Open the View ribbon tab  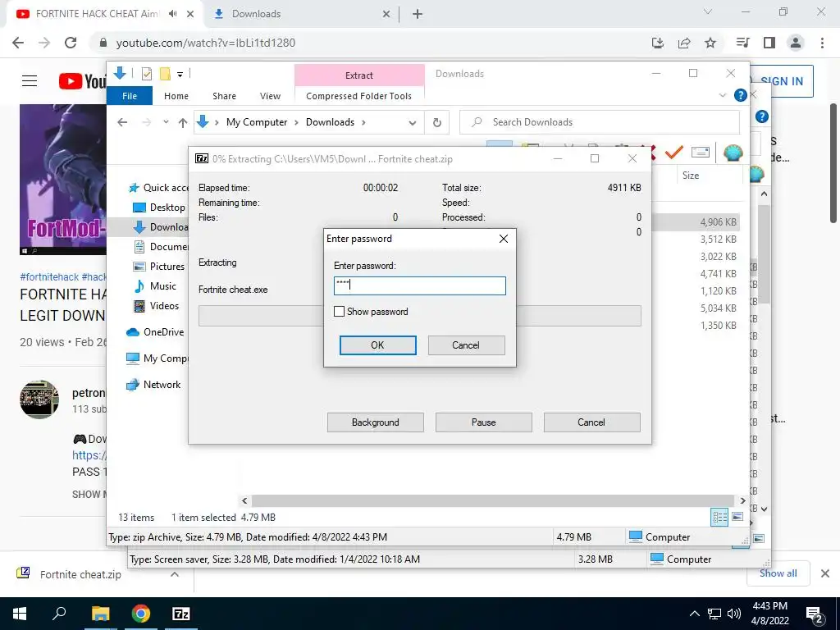click(x=270, y=96)
